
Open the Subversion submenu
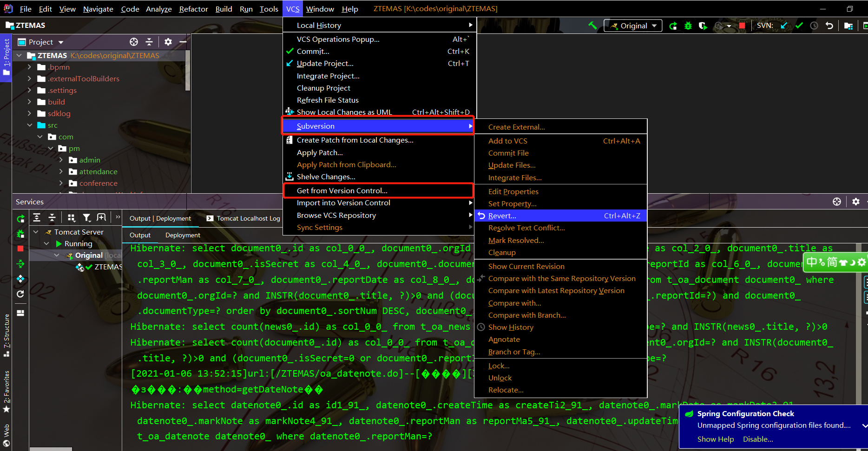378,126
